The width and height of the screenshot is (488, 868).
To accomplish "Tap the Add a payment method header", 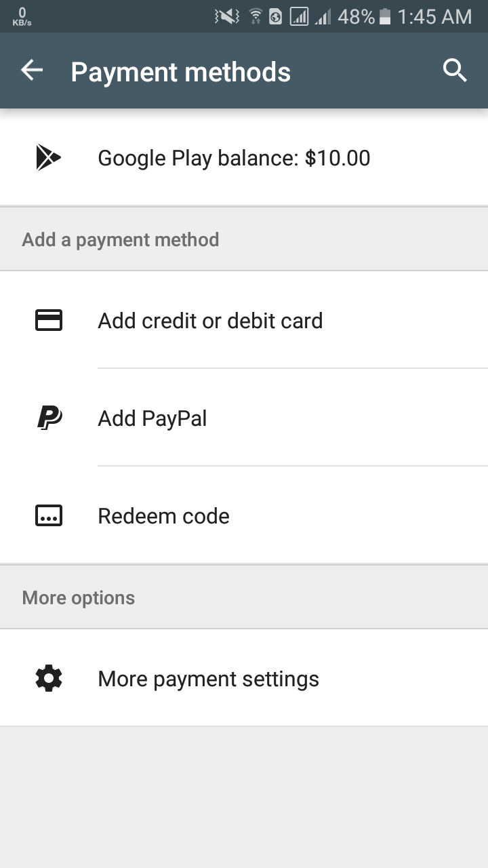I will (121, 239).
